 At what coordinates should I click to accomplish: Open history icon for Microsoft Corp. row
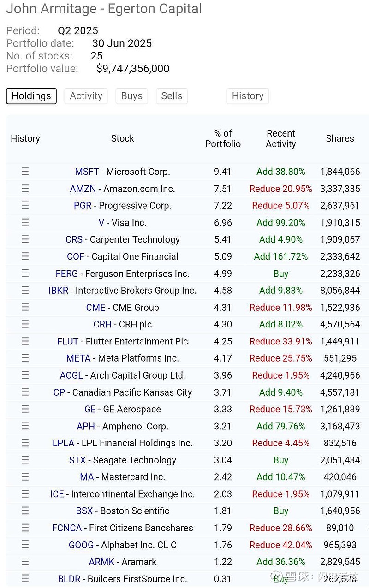25,172
